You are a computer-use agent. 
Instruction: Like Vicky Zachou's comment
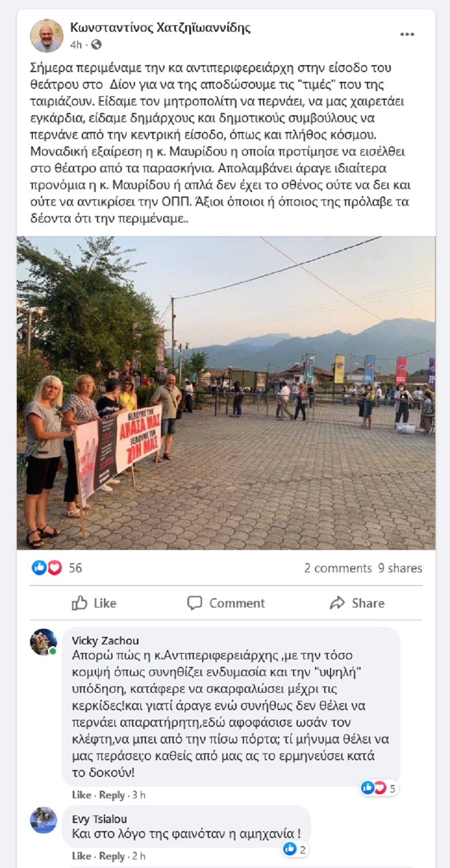point(81,795)
